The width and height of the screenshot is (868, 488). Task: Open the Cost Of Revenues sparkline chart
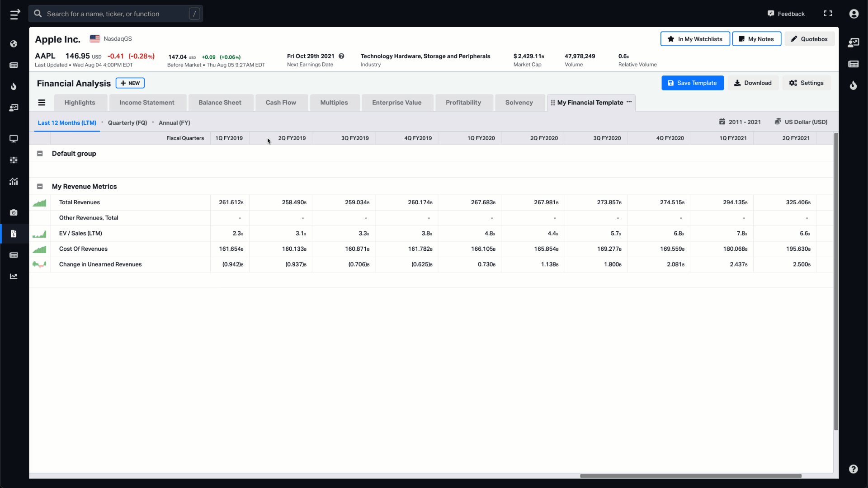click(39, 249)
